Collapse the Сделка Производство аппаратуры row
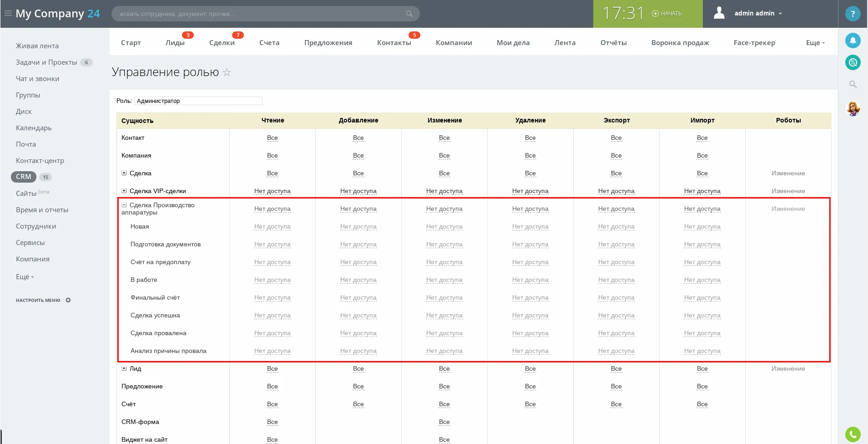The height and width of the screenshot is (444, 868). click(x=124, y=205)
